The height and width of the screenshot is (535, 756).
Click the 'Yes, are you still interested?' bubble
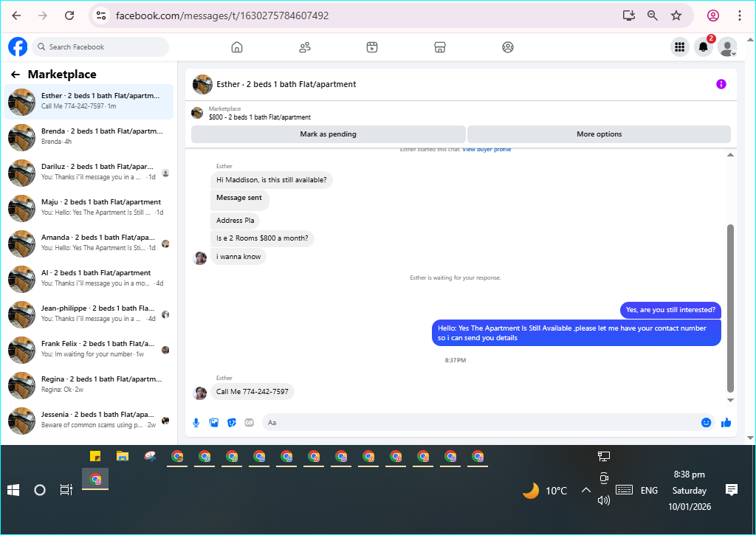coord(670,310)
